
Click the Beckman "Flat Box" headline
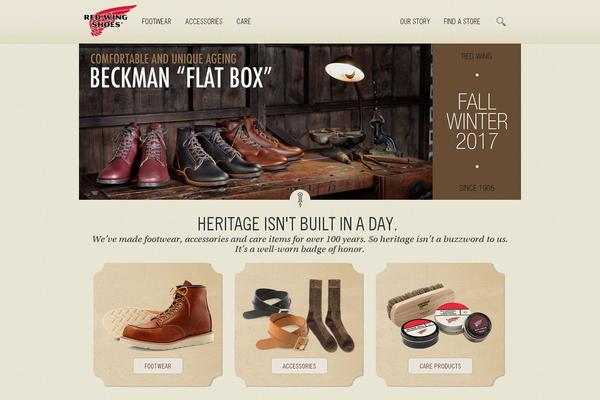click(181, 77)
